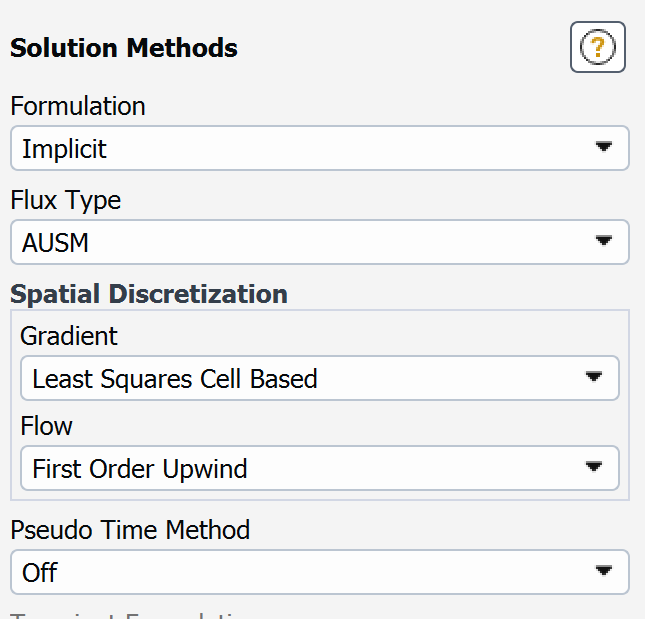The height and width of the screenshot is (619, 645).
Task: Click the Off value for Pseudo Time
Action: (x=40, y=572)
